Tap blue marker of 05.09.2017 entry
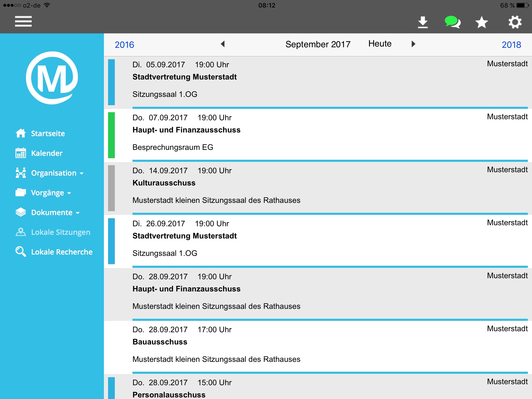 111,82
